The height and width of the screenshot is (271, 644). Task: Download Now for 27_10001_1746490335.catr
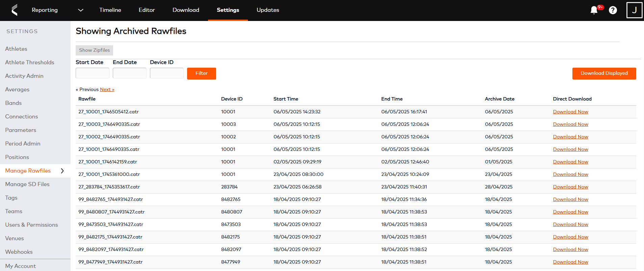pos(570,150)
